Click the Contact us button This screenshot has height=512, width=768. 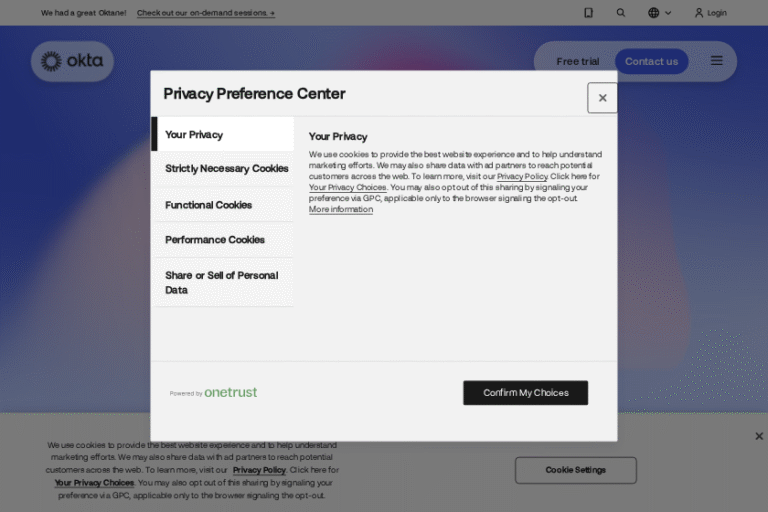pos(651,61)
